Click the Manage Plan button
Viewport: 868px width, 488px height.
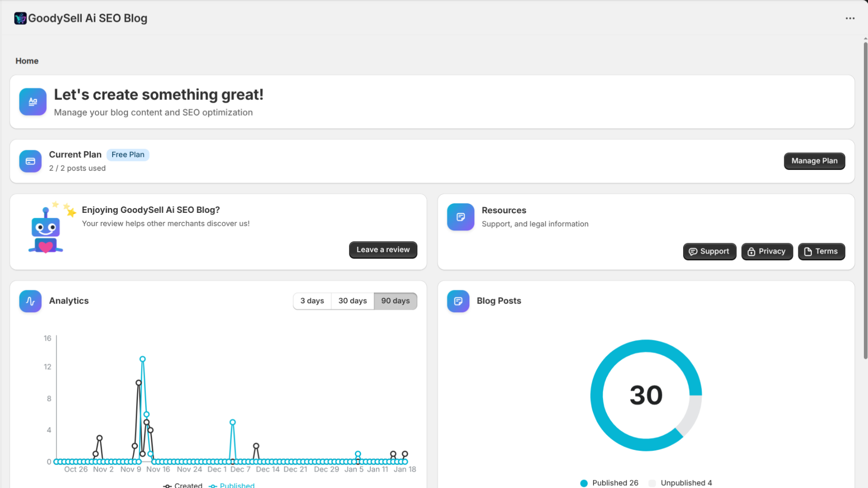coord(814,161)
